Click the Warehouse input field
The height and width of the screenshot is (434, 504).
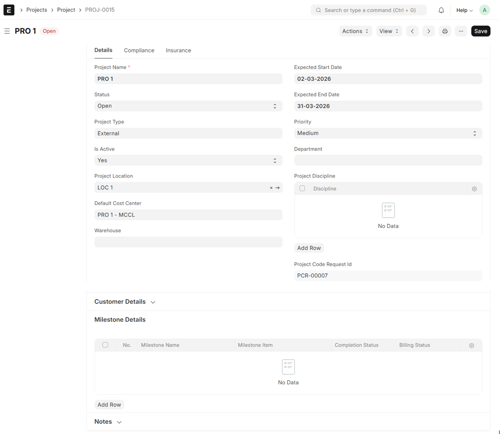[x=188, y=242]
